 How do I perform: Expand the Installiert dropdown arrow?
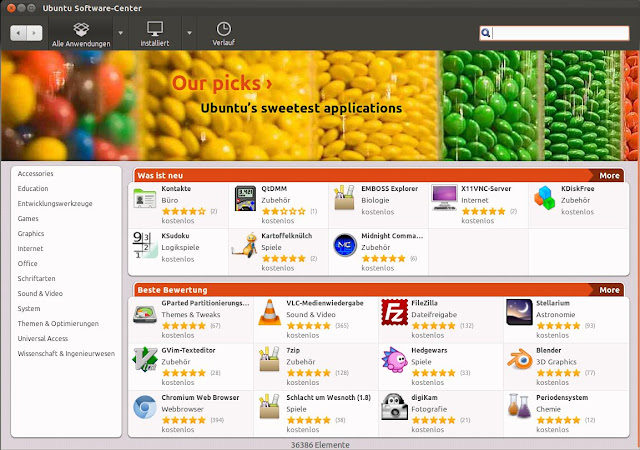tap(189, 33)
